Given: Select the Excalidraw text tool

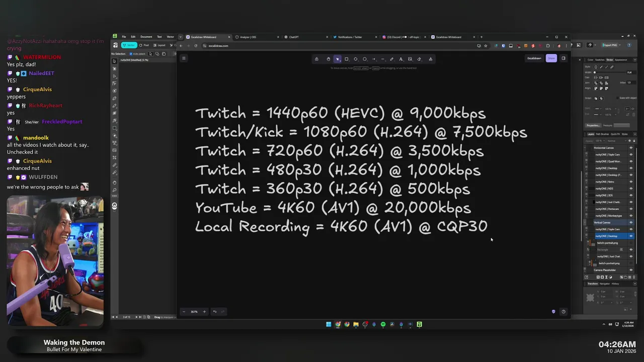Looking at the screenshot, I should point(401,59).
